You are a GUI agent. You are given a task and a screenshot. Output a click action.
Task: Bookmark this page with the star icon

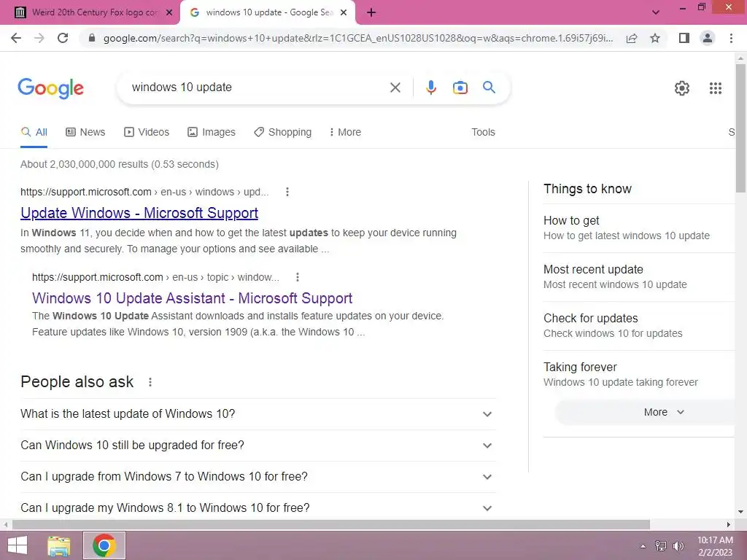[x=655, y=38]
